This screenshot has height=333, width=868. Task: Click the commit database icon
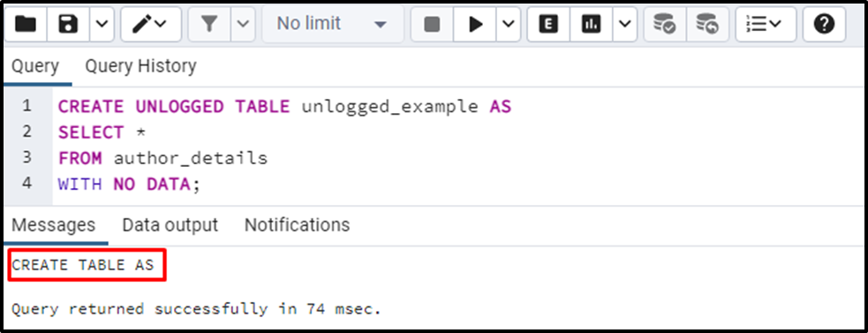(x=664, y=24)
